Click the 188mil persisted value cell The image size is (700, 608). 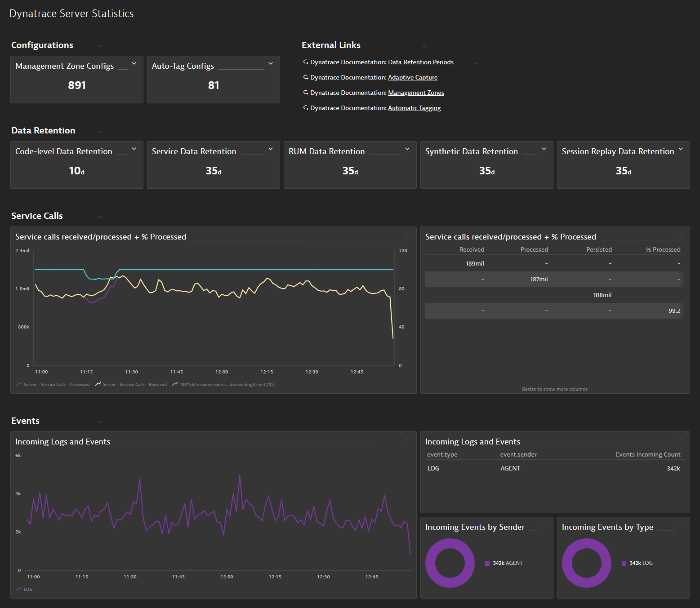point(602,295)
